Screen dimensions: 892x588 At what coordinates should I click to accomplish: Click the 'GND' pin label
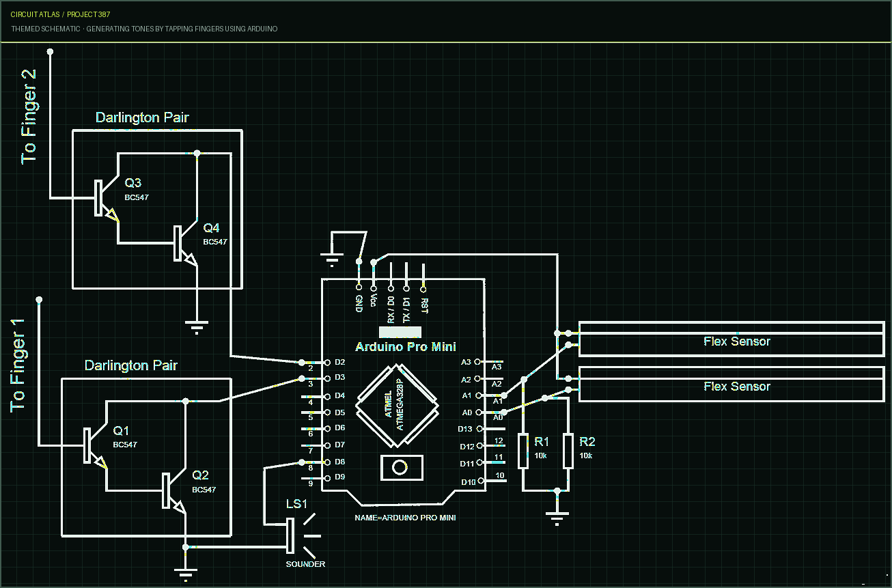359,304
